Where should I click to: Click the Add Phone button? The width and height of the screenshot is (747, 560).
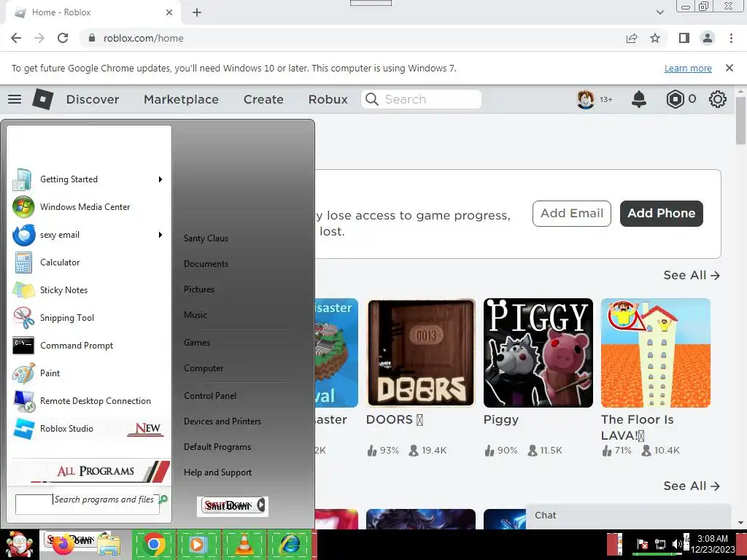661,214
